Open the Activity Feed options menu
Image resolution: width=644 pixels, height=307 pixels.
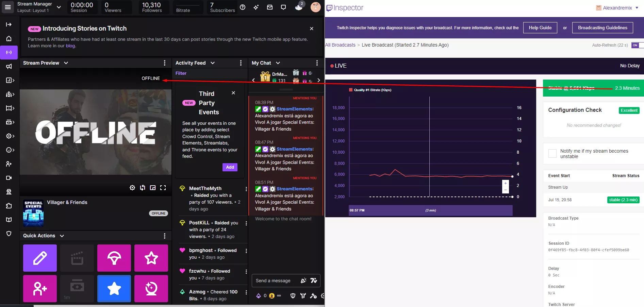click(x=241, y=63)
